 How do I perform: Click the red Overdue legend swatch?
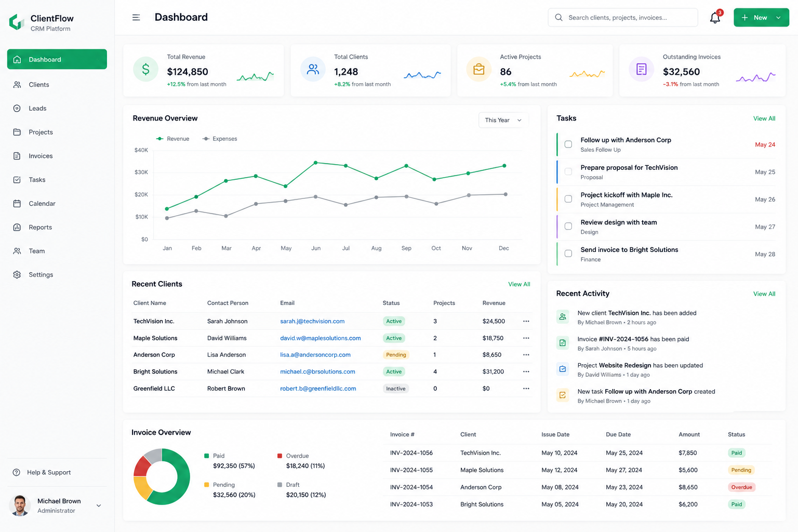(x=280, y=456)
